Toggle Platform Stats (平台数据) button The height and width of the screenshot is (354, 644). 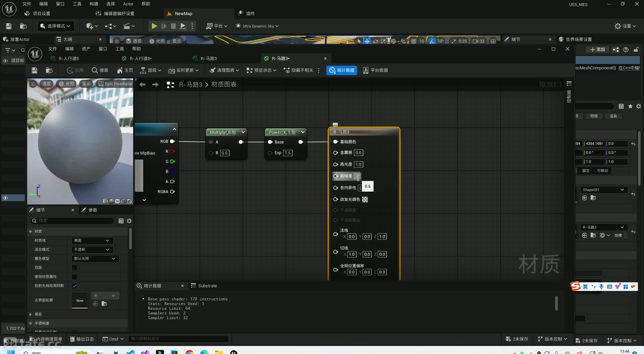pyautogui.click(x=375, y=70)
